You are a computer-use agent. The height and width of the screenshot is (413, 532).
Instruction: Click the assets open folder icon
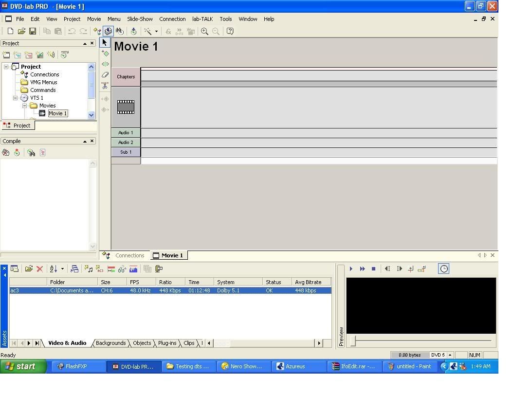(x=29, y=269)
